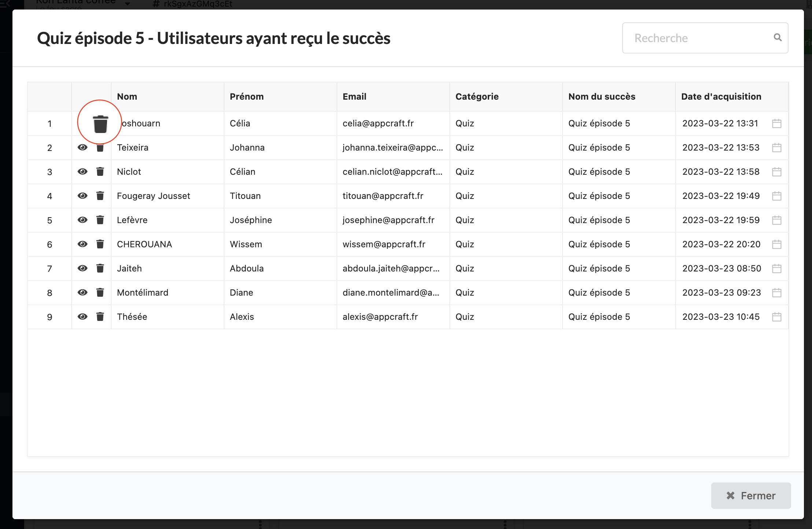Viewport: 812px width, 529px height.
Task: Click the highlighted trash icon in row 1
Action: (x=100, y=124)
